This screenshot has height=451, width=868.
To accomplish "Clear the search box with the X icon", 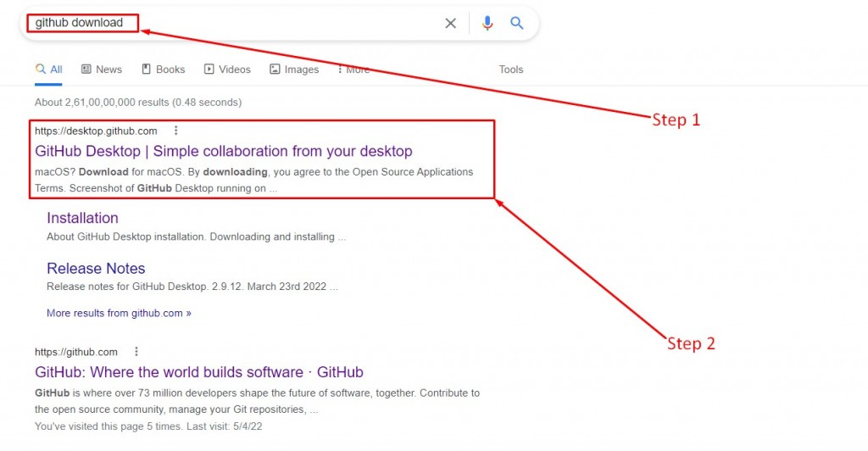I will click(x=451, y=23).
